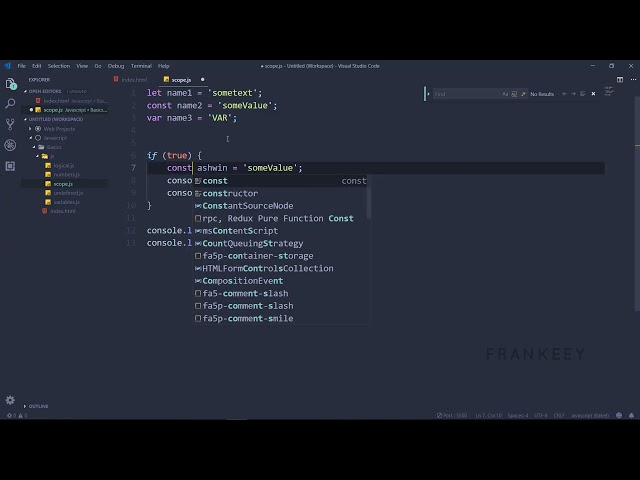This screenshot has height=480, width=640.
Task: Switch to the index.html tab
Action: pyautogui.click(x=134, y=80)
